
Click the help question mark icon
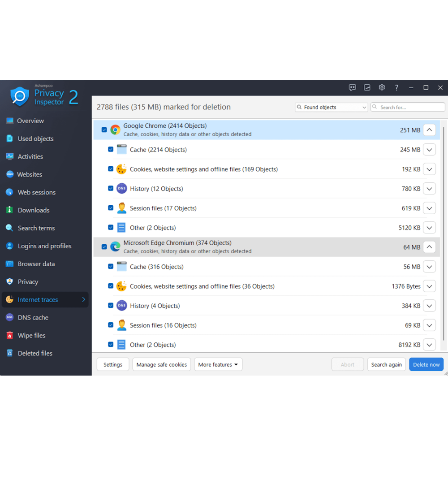(396, 87)
